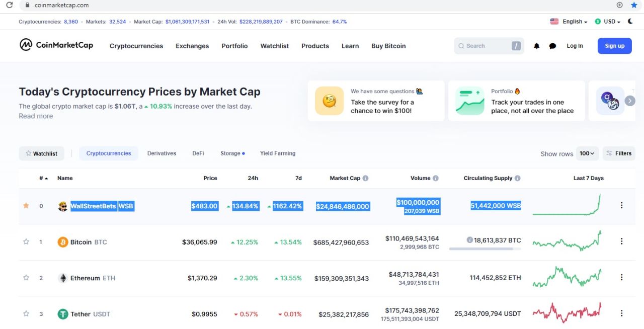
Task: Toggle dark mode moon icon
Action: (x=630, y=22)
